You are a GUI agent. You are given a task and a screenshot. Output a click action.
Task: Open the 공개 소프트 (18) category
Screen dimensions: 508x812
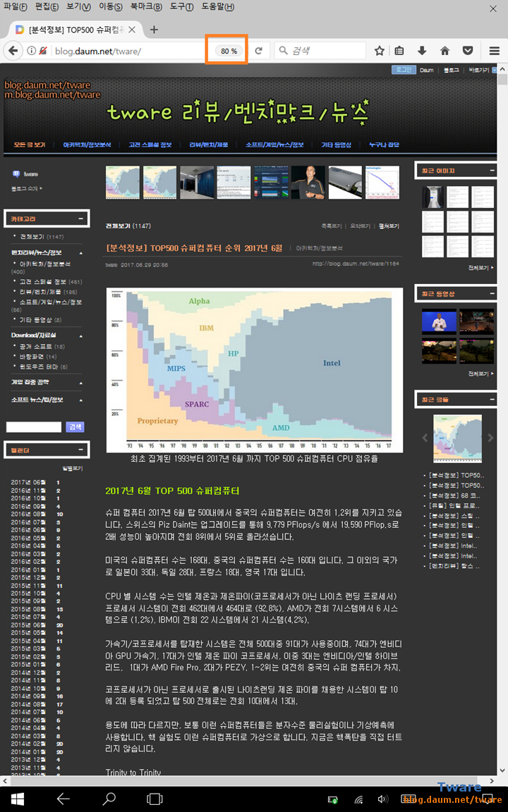point(42,347)
